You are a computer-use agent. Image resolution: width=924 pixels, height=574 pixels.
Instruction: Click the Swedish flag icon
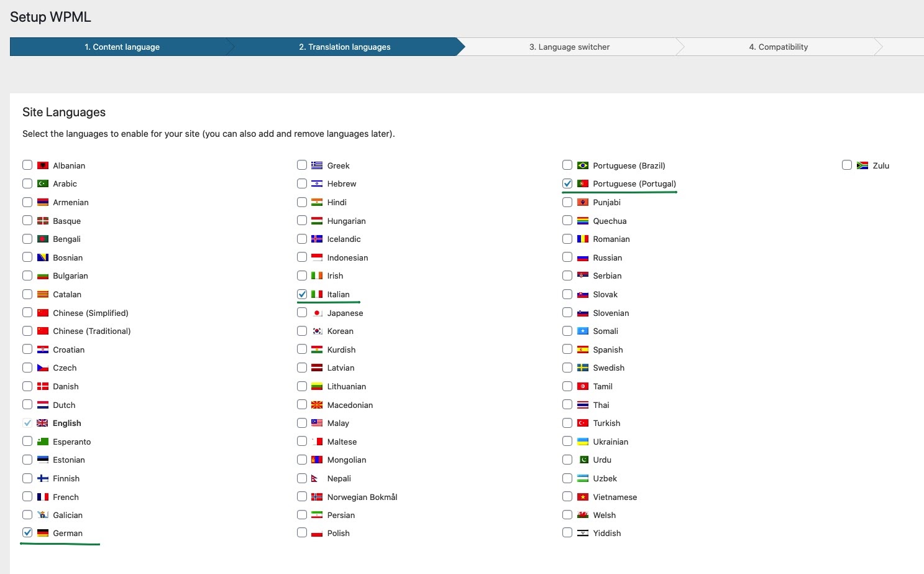583,368
